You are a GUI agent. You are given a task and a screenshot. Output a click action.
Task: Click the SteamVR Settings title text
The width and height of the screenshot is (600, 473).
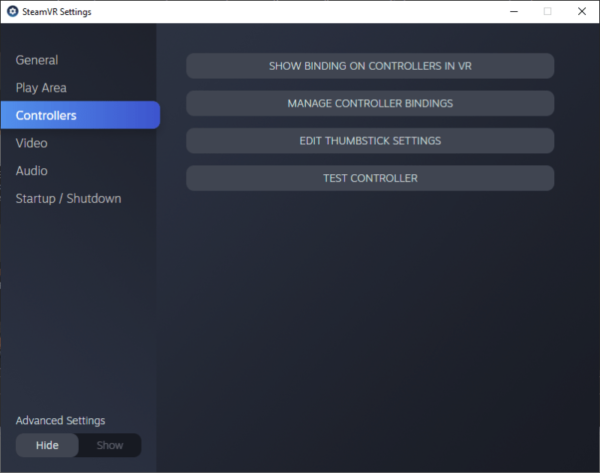pos(57,12)
